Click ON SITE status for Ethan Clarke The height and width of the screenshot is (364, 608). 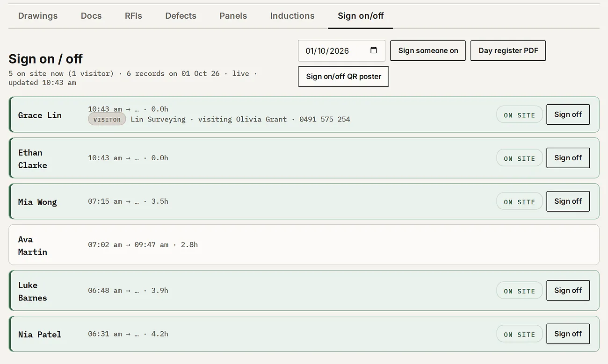(x=519, y=158)
